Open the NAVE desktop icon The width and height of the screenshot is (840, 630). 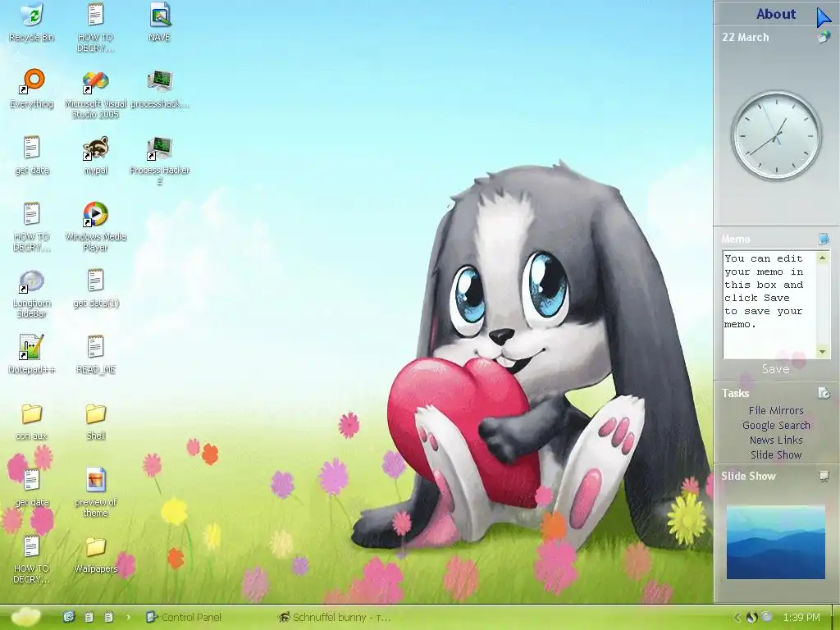[x=160, y=22]
